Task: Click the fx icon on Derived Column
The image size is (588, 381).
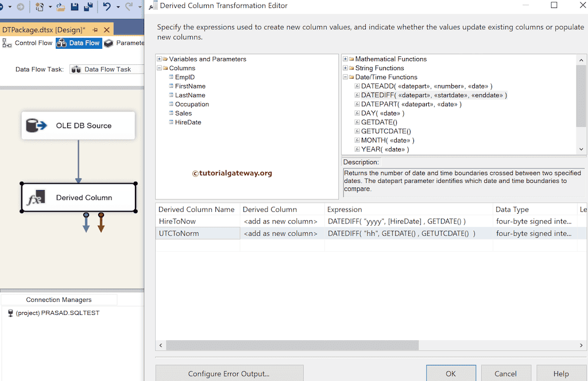Action: [x=34, y=197]
